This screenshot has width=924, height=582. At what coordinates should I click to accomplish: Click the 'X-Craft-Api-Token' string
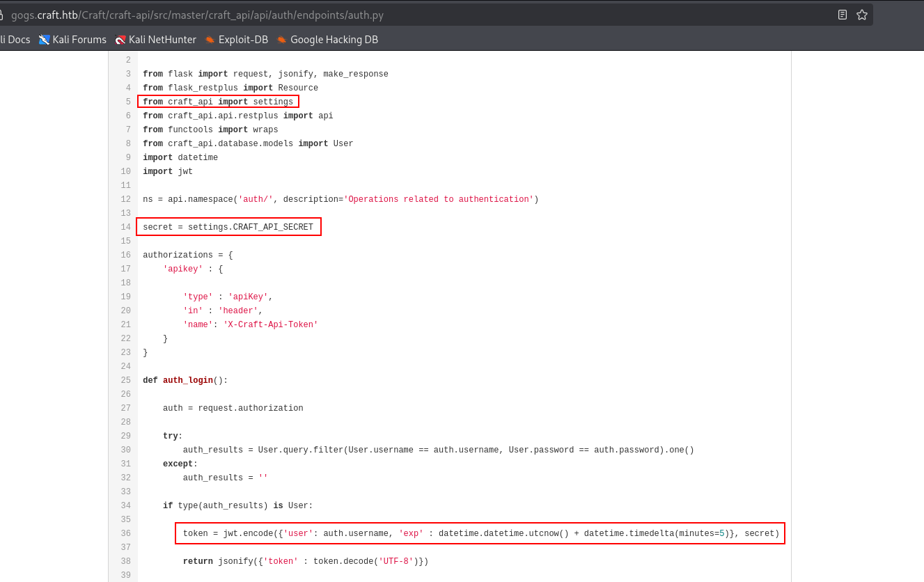pos(270,324)
